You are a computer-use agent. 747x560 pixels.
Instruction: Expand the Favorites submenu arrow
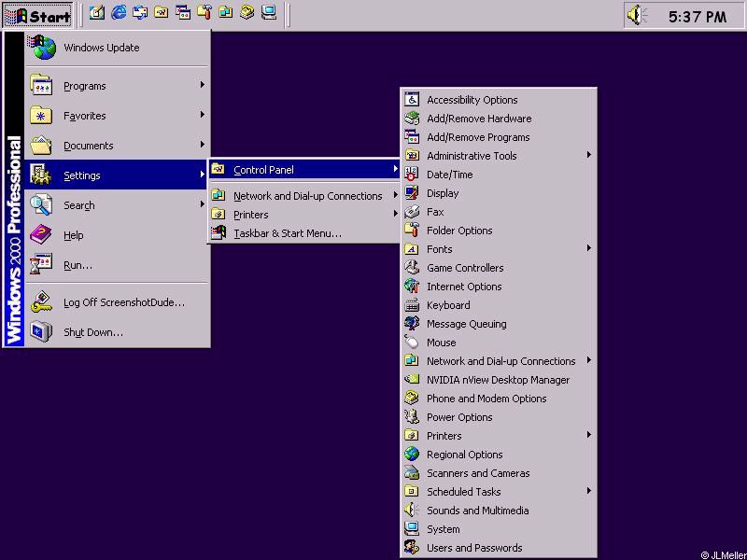point(203,115)
